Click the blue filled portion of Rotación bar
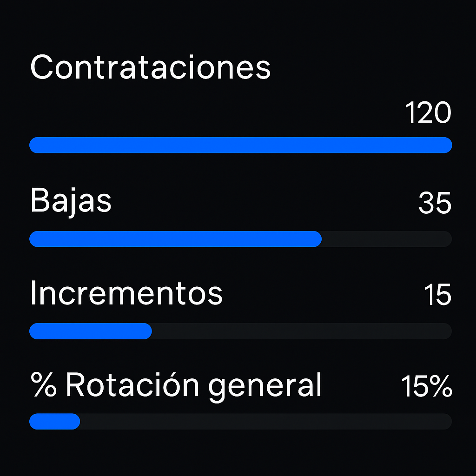 pos(54,422)
